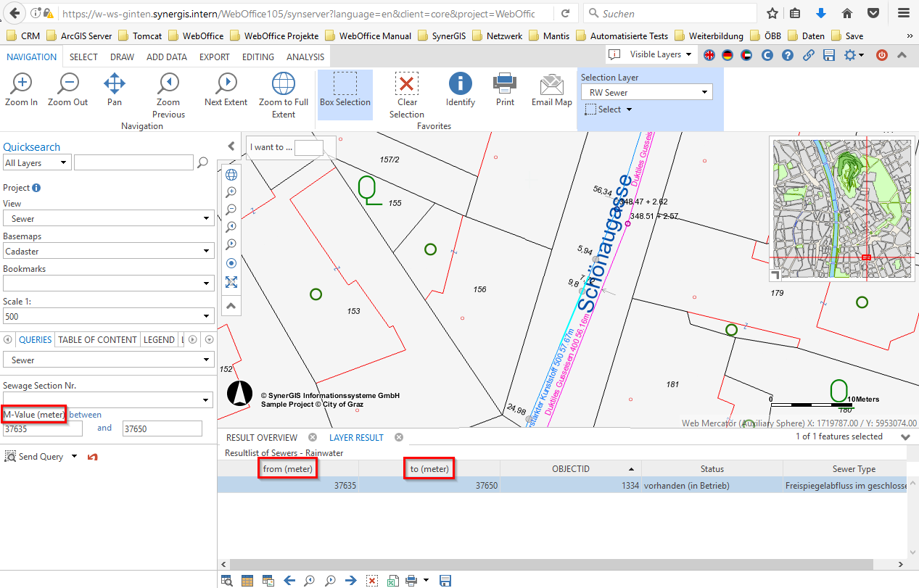Viewport: 919px width, 588px height.
Task: Export results to Excel icon
Action: tap(392, 580)
